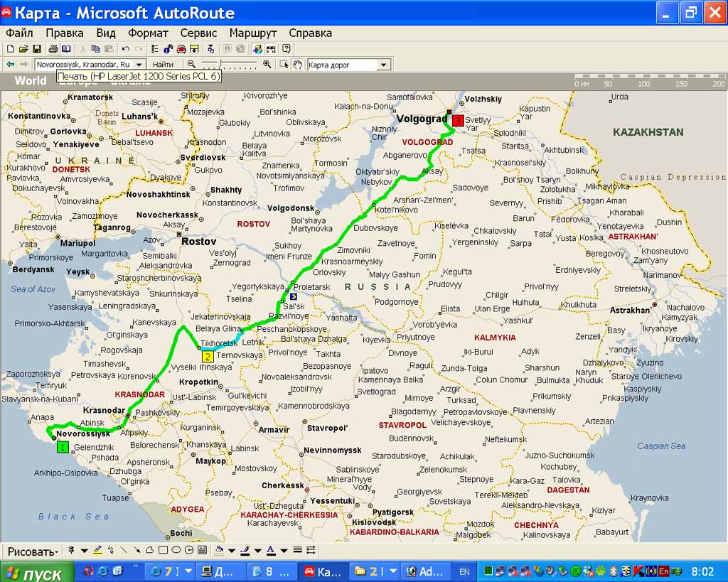
Task: Open the Маршрут menu
Action: pos(253,33)
